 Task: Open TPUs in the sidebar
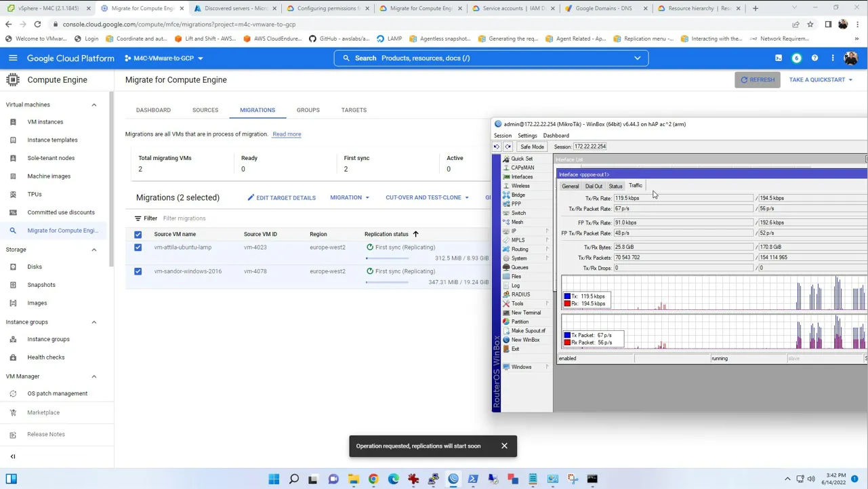tap(35, 195)
